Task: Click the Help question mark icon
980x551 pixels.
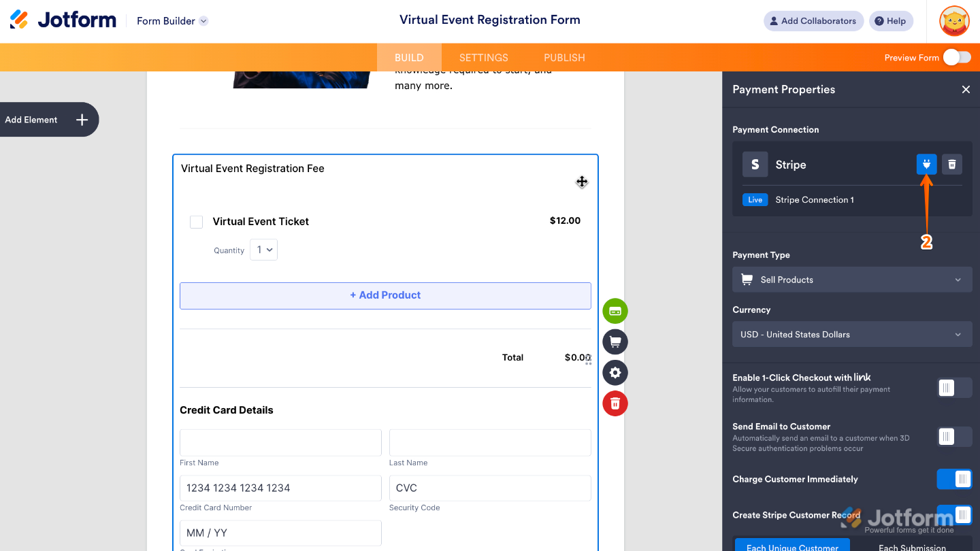Action: pyautogui.click(x=879, y=21)
